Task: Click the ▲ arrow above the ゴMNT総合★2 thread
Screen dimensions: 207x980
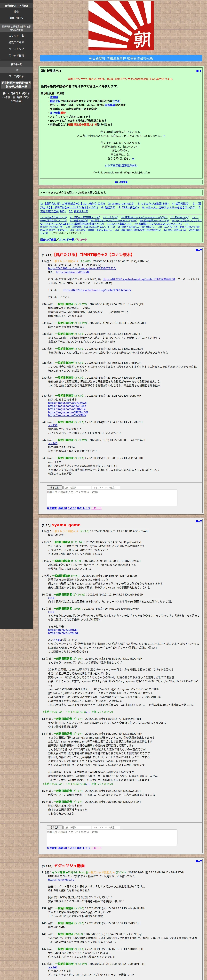Action: pyautogui.click(x=199, y=250)
